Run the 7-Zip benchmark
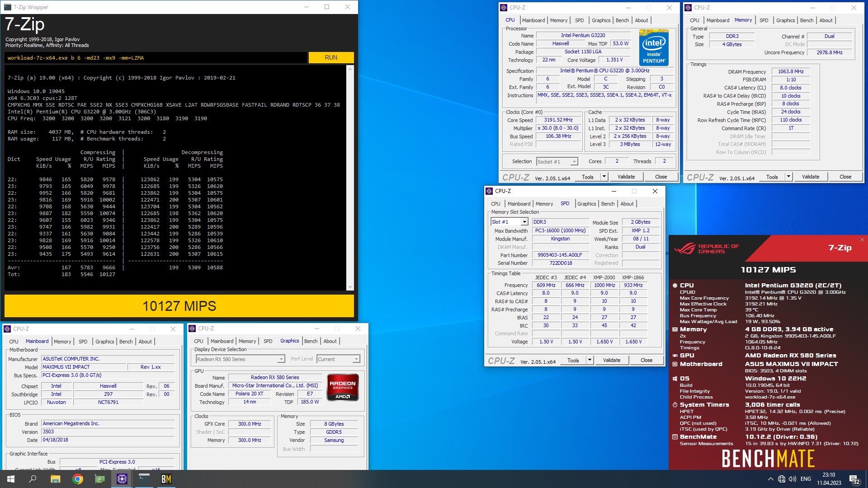Viewport: 868px width, 488px height. coord(331,58)
